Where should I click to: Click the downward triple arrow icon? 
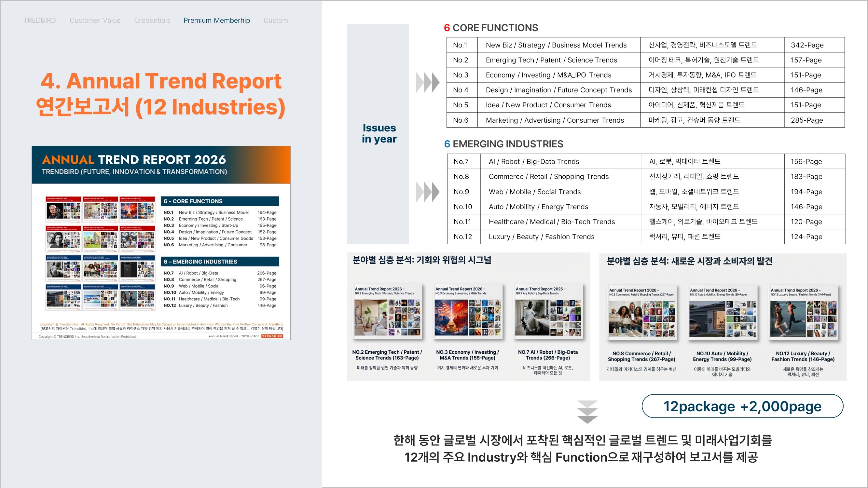[587, 412]
